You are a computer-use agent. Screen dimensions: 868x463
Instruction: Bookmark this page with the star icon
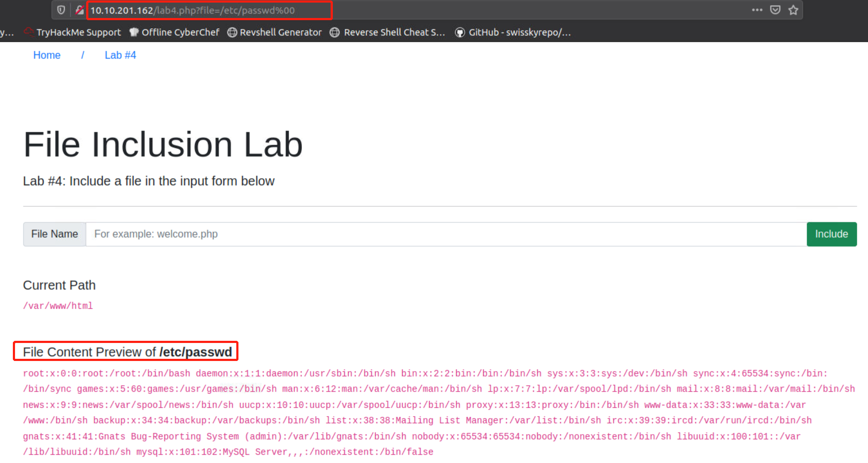[x=793, y=10]
